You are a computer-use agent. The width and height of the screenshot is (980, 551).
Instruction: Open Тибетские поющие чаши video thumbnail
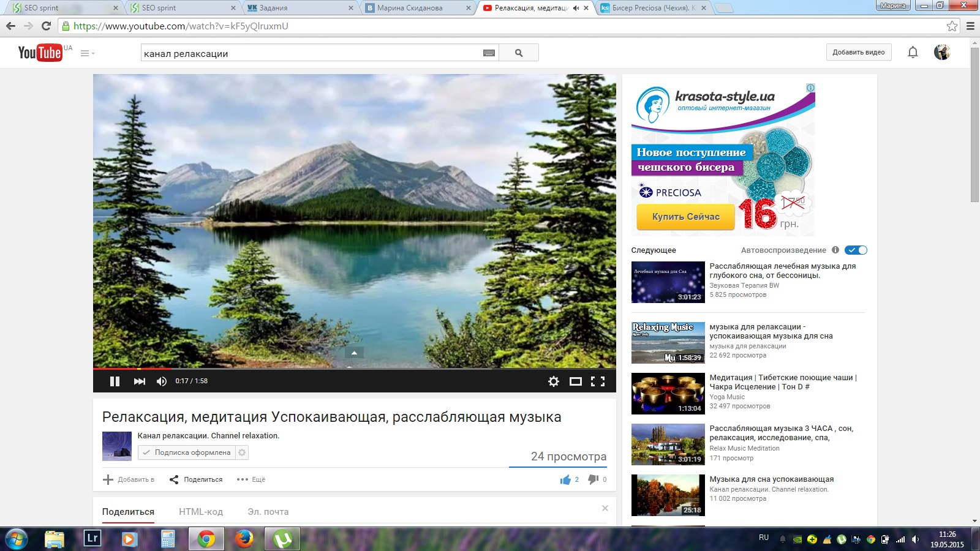[668, 394]
